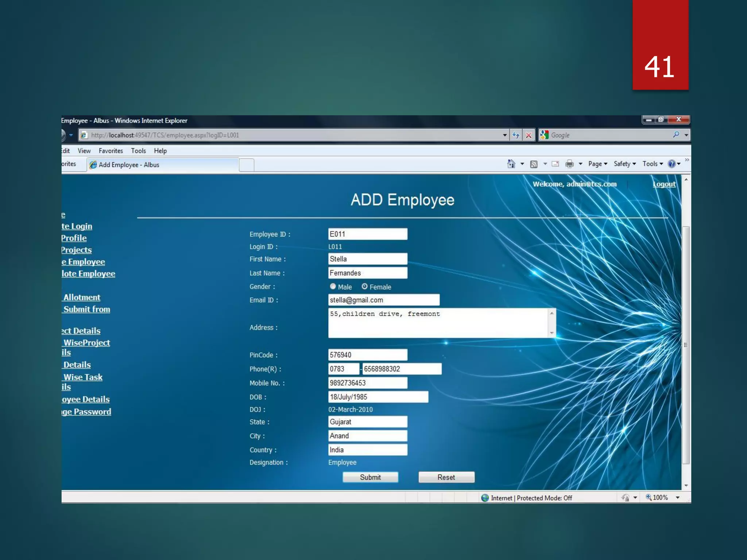Click the page's vertical scrollbar thumb

tap(686, 345)
